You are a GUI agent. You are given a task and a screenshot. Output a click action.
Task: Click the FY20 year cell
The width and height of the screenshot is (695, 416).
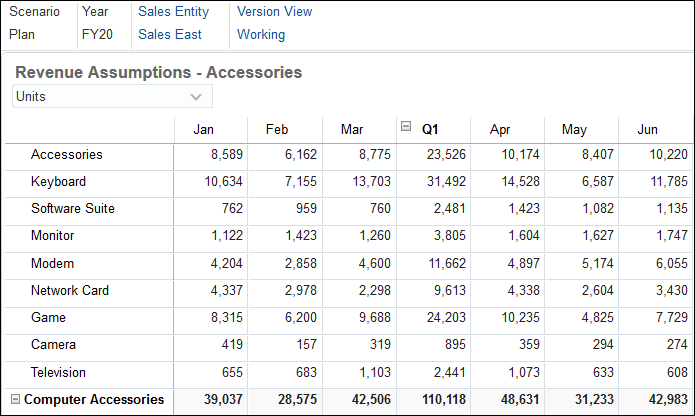click(x=97, y=34)
